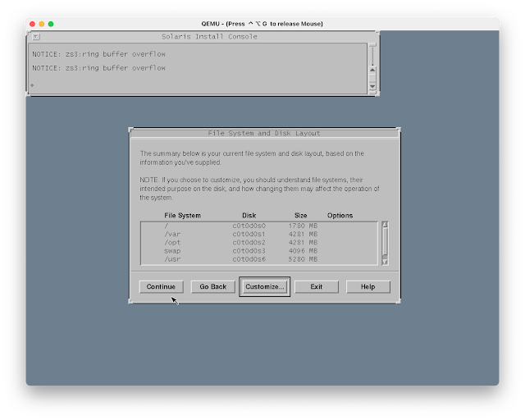Click disk c0t0d0s1 entry

coord(249,234)
